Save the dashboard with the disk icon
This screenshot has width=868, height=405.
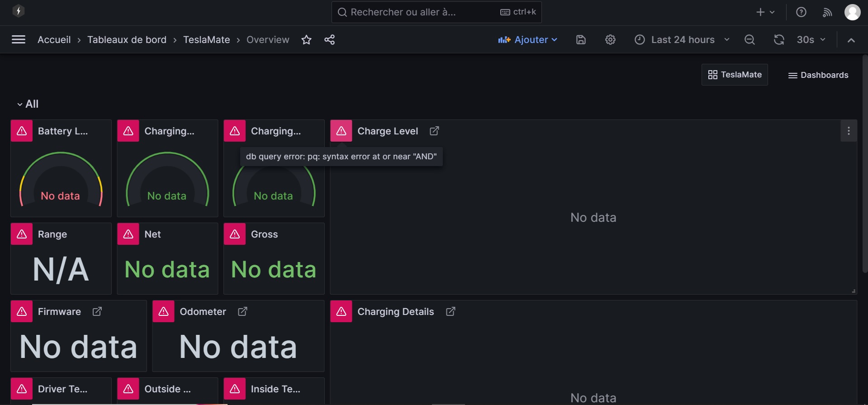tap(581, 40)
